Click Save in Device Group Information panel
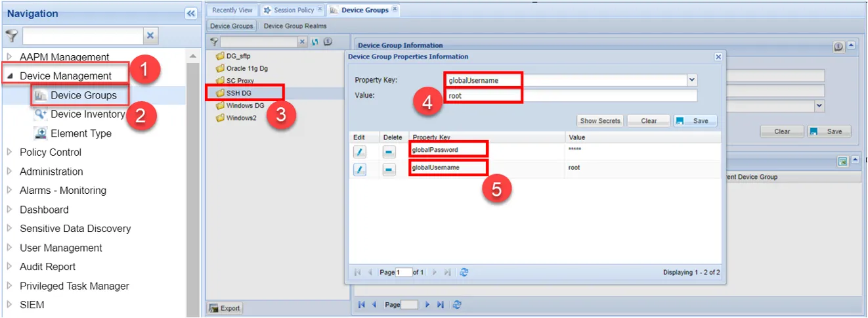Viewport: 868px width, 318px height. coord(829,131)
